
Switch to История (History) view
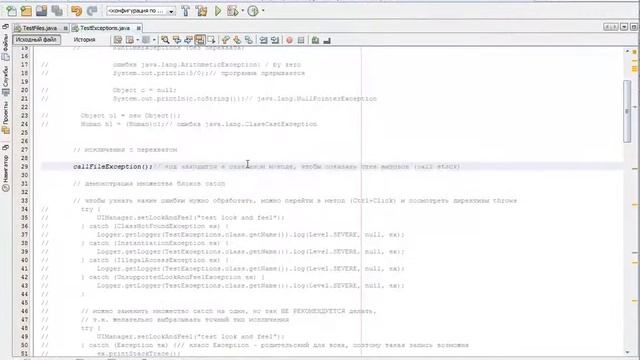point(84,40)
